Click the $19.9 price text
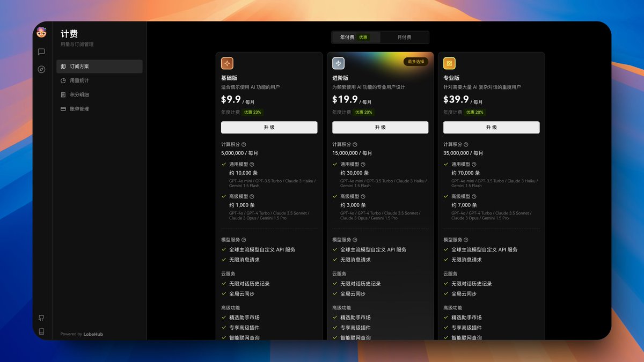Image resolution: width=644 pixels, height=362 pixels. (345, 99)
